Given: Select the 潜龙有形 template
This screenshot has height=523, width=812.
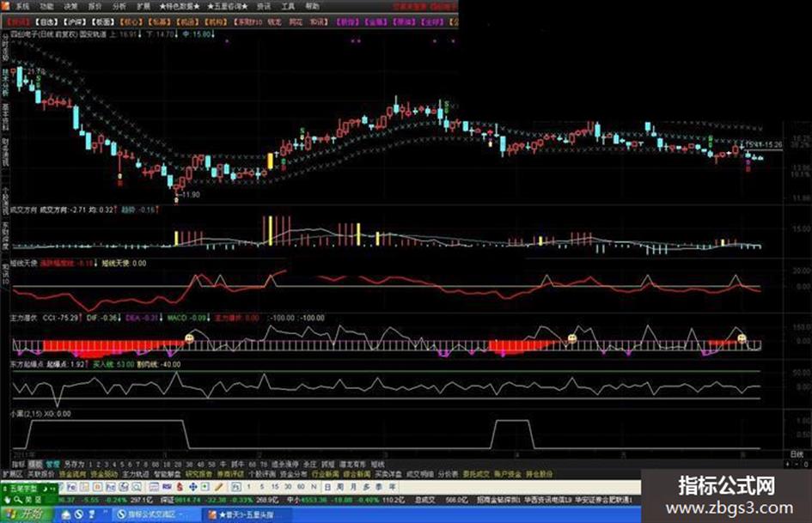Looking at the screenshot, I should point(352,464).
